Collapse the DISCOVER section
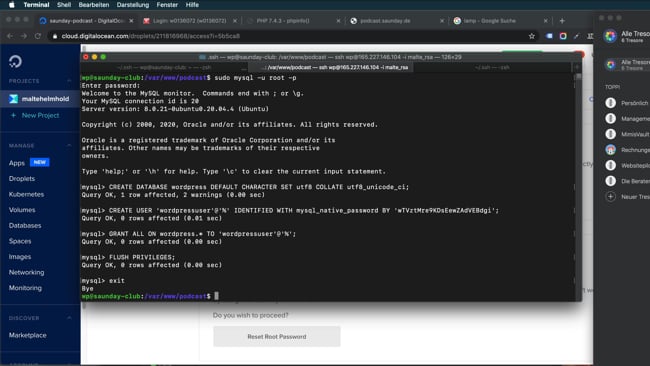 tap(69, 318)
